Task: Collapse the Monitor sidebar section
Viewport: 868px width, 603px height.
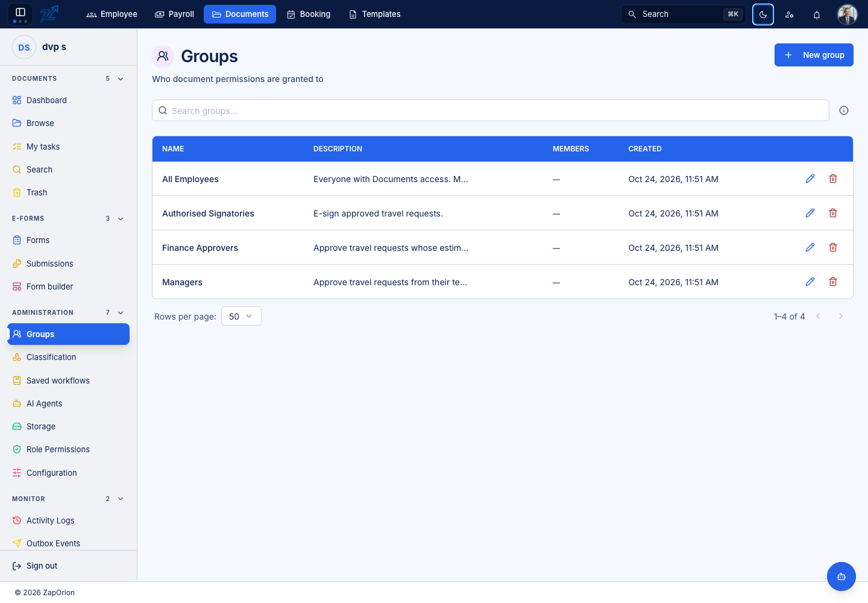Action: click(121, 499)
